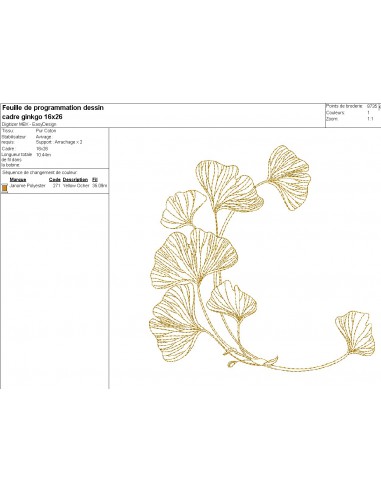The width and height of the screenshot is (381, 492).
Task: Click the "Support : Arrachage x 2" value
Action: tap(59, 142)
